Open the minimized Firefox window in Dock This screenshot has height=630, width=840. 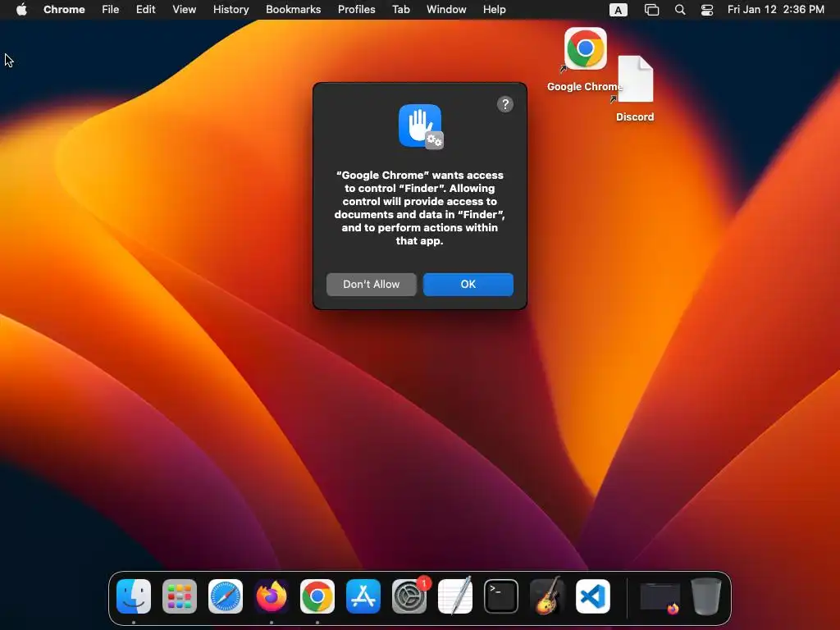coord(660,597)
